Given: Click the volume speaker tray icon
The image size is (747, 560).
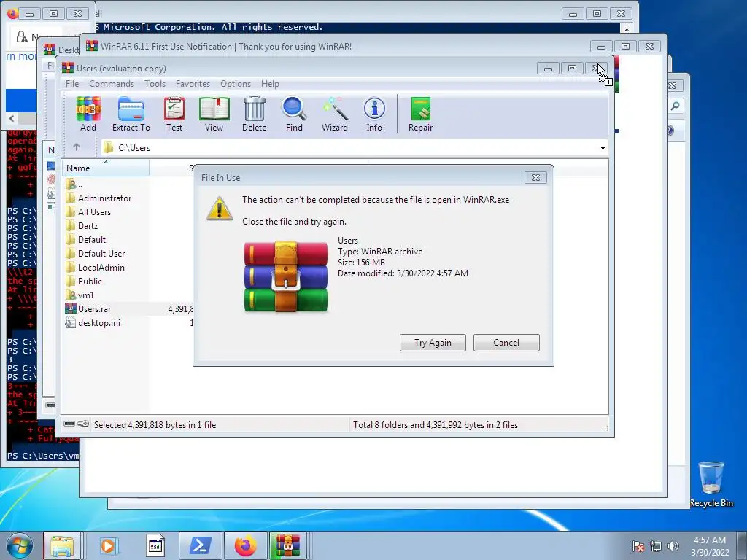Looking at the screenshot, I should click(x=673, y=545).
